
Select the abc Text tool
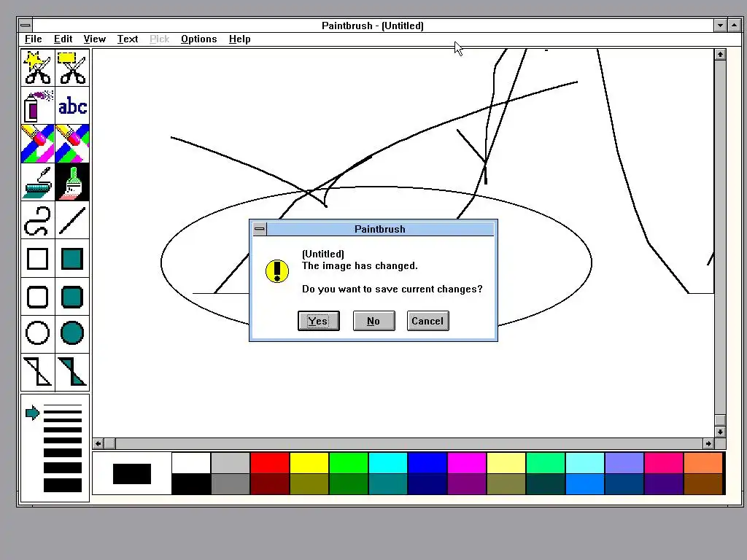click(72, 106)
